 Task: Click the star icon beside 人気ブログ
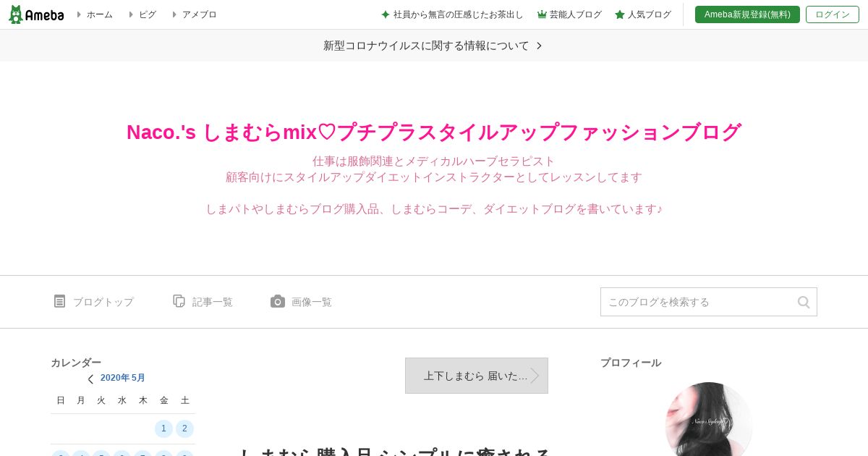tap(620, 14)
